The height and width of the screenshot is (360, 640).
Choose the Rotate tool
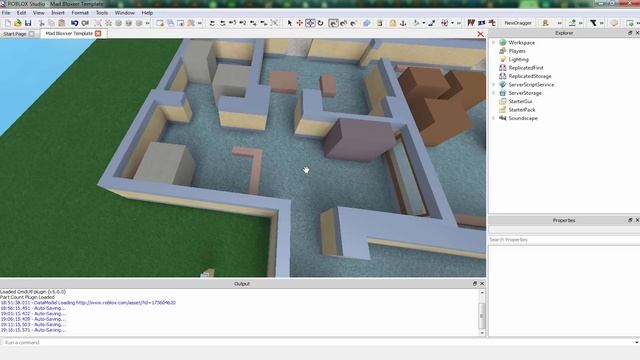point(320,23)
